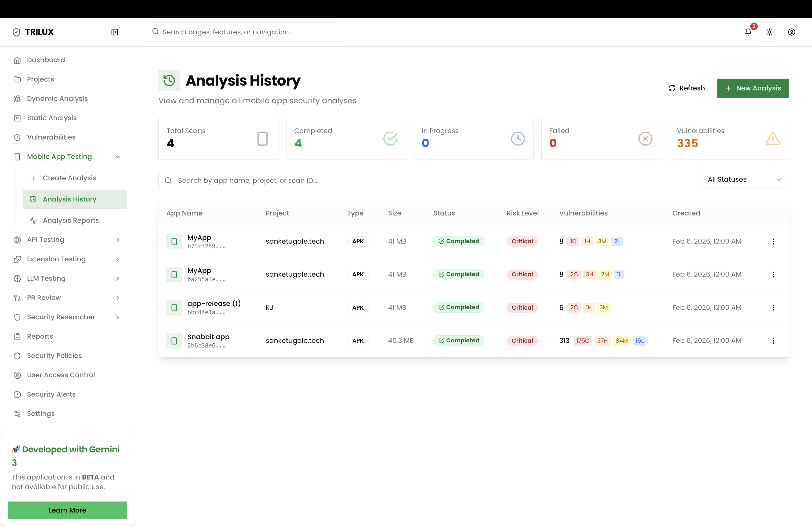Open the user profile icon
The height and width of the screenshot is (527, 812).
pyautogui.click(x=792, y=32)
